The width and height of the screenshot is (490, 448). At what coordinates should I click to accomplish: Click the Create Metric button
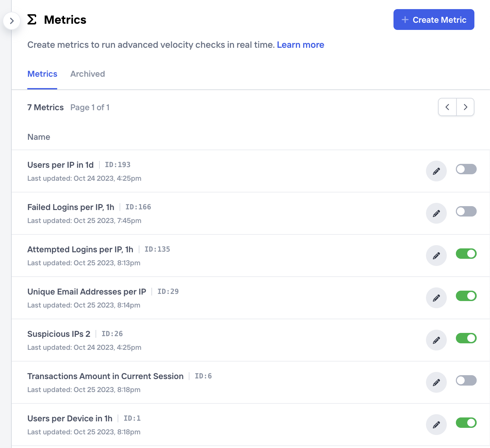(x=434, y=20)
